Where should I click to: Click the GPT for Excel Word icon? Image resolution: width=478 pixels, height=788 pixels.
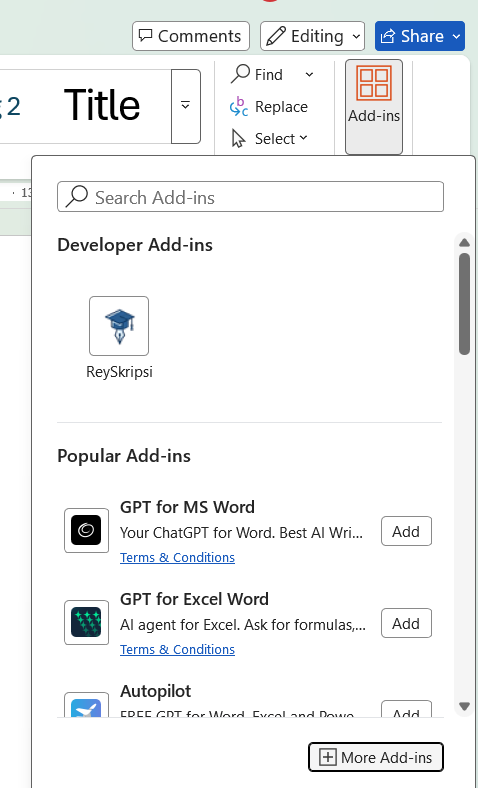(x=86, y=622)
